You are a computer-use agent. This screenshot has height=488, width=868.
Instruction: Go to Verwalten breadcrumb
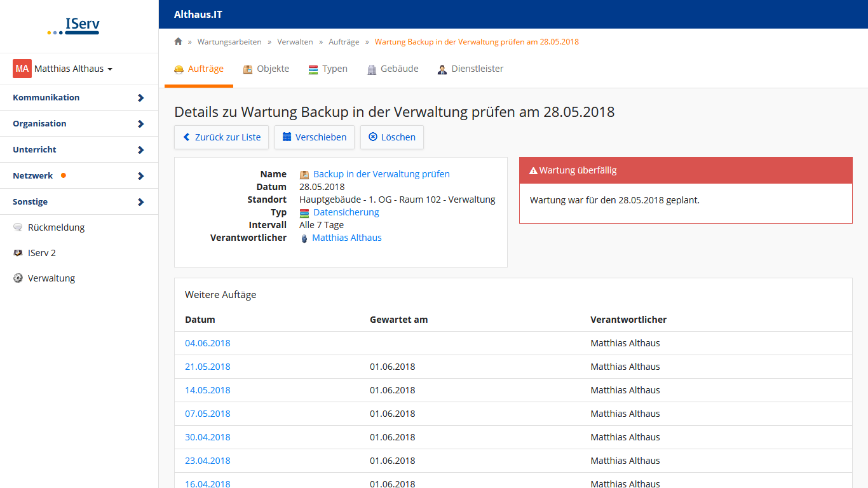click(x=295, y=42)
